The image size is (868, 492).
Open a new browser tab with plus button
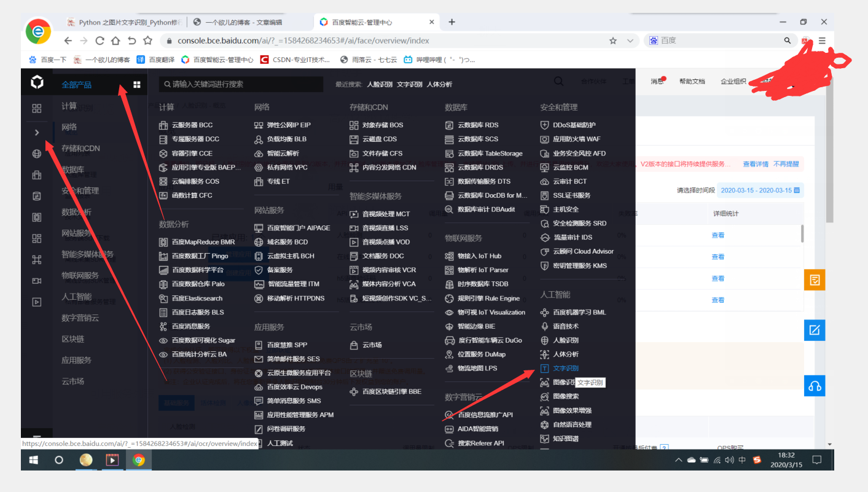452,22
